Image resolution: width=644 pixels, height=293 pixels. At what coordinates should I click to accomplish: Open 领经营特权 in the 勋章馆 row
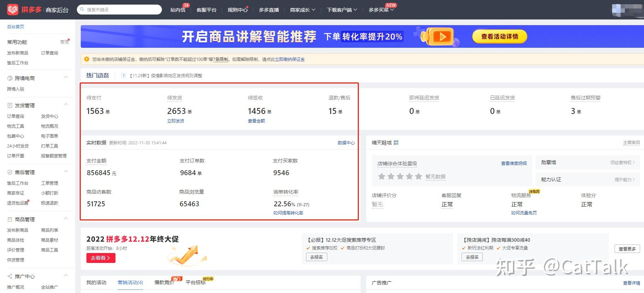coord(622,162)
